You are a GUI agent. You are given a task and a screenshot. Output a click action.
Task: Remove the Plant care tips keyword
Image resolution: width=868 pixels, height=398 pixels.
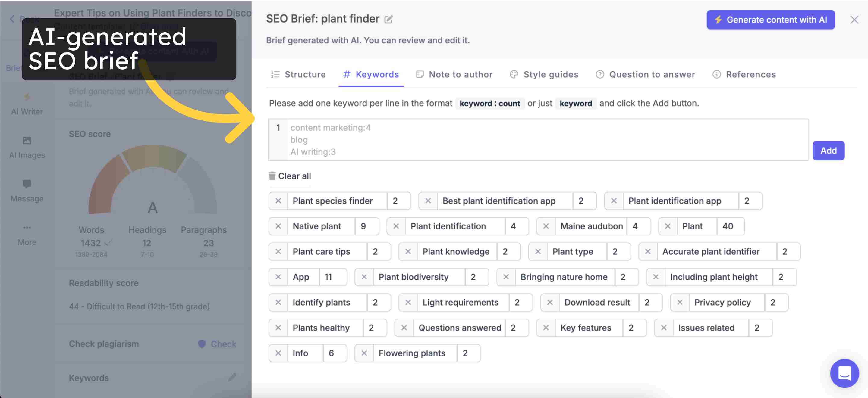click(x=278, y=252)
